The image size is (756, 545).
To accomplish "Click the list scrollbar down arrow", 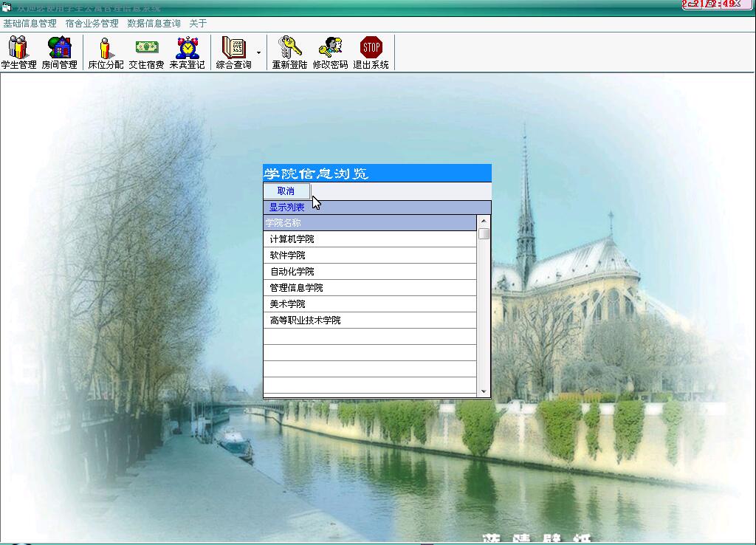I will tap(484, 391).
